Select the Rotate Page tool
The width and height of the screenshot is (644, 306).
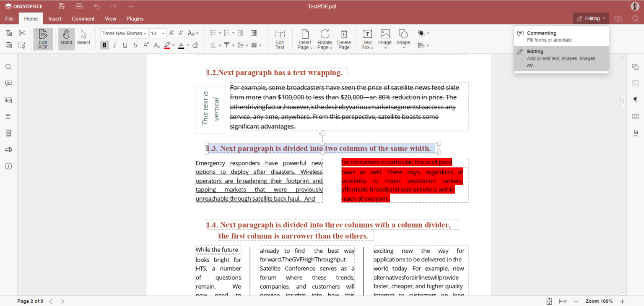coord(325,39)
